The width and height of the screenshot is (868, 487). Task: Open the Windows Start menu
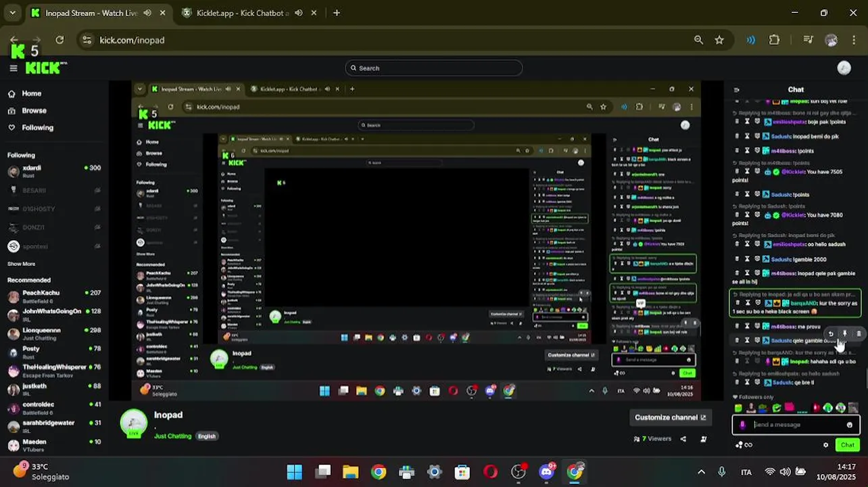pyautogui.click(x=295, y=471)
